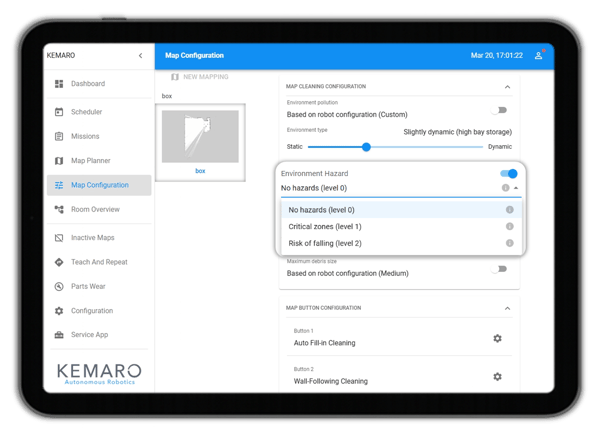
Task: Collapse the Map Cleaning Configuration section
Action: coord(507,87)
